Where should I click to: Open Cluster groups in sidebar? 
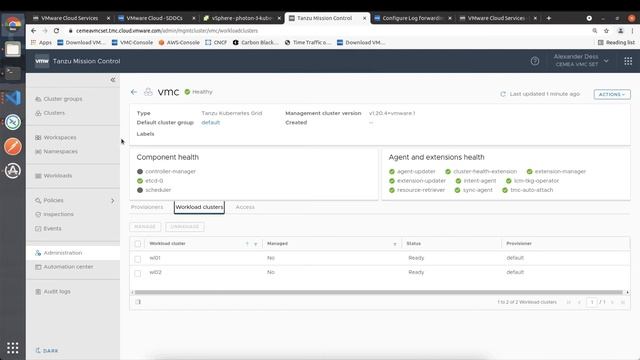coord(59,99)
